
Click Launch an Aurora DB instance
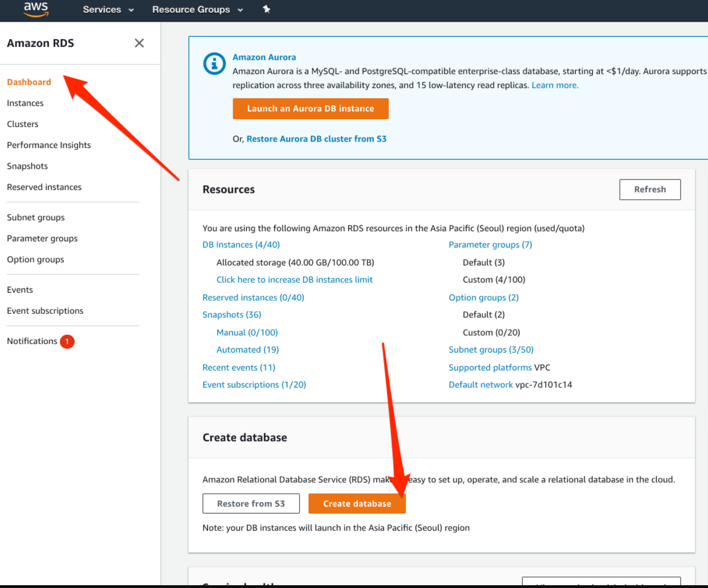(310, 108)
